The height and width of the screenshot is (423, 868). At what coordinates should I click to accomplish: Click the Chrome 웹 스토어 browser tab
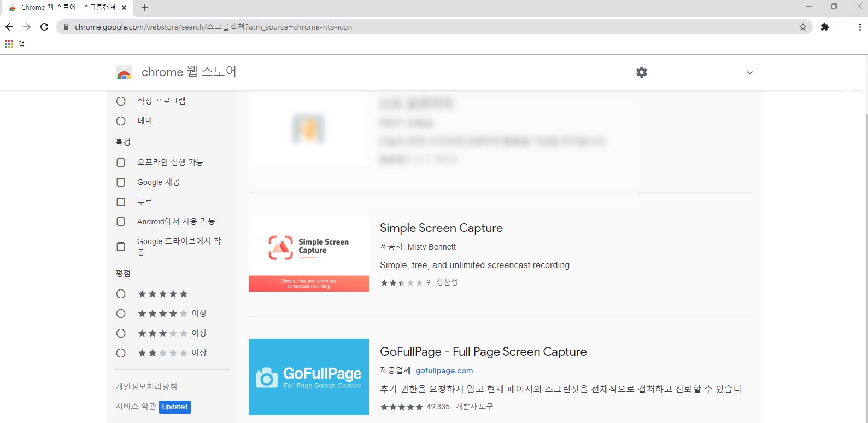pos(68,8)
